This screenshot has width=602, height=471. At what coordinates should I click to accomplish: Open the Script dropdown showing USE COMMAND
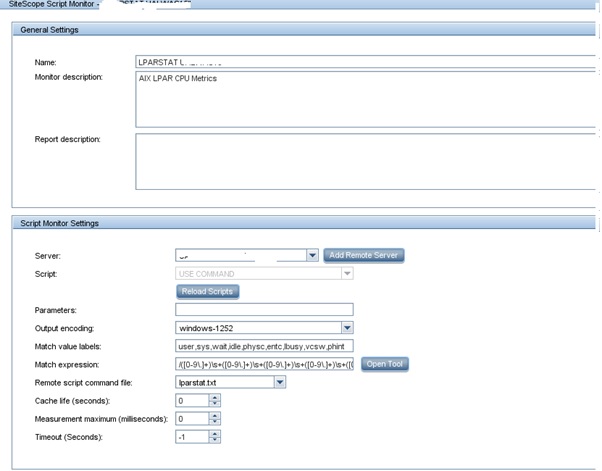(347, 273)
